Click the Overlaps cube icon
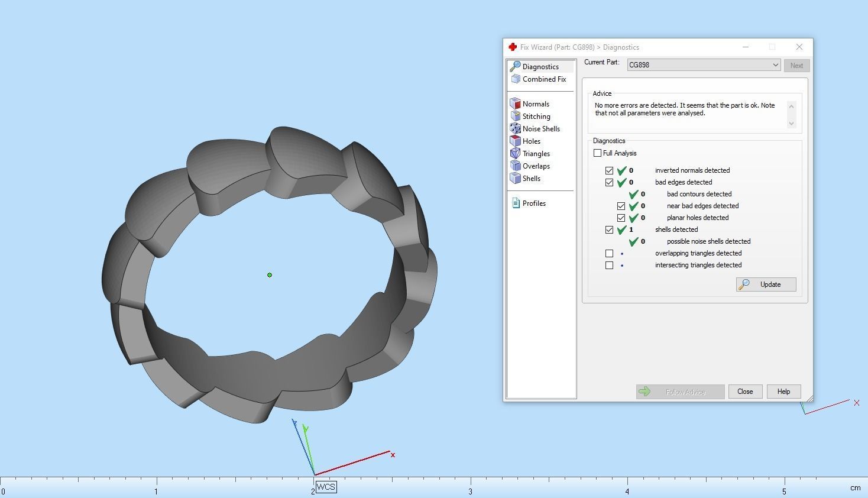The height and width of the screenshot is (498, 868). (515, 166)
